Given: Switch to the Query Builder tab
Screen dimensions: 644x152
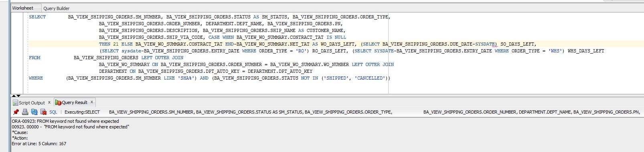Looking at the screenshot, I should [57, 8].
